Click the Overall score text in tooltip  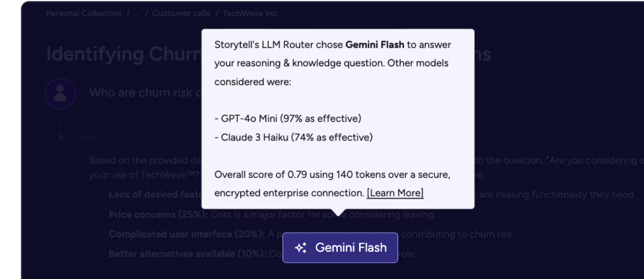(332, 184)
